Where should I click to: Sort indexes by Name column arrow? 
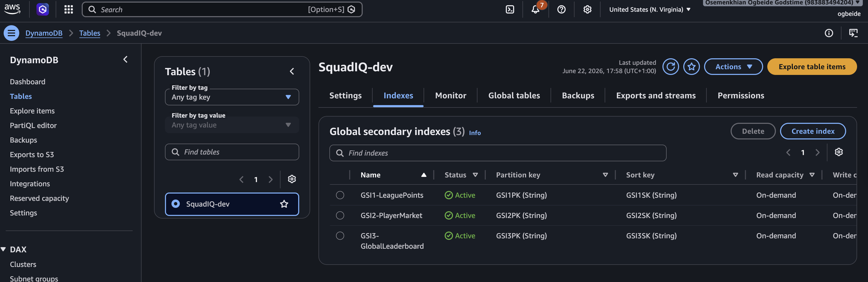coord(424,175)
